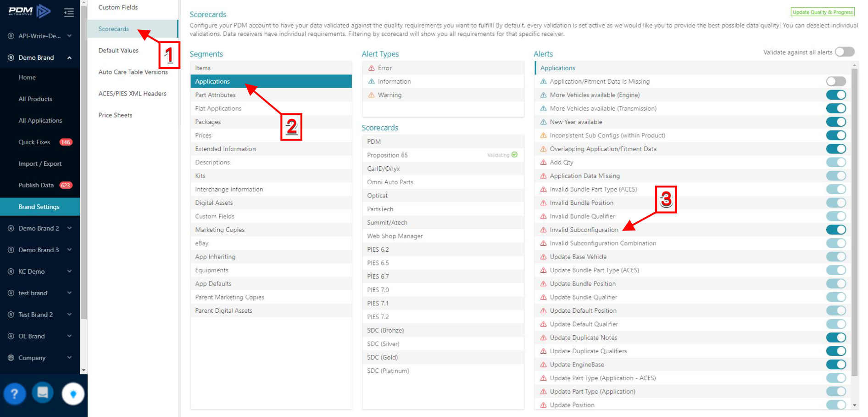Click the globe icon beside Company

pyautogui.click(x=11, y=358)
